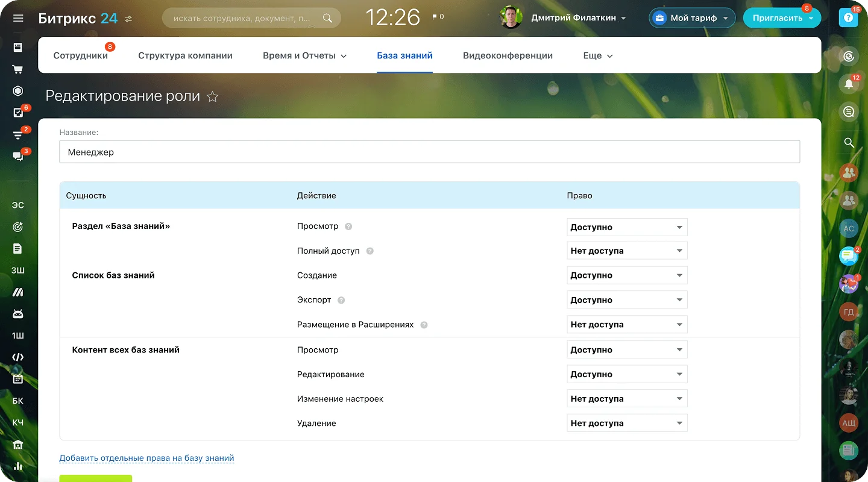Open the hamburger main menu

(18, 18)
